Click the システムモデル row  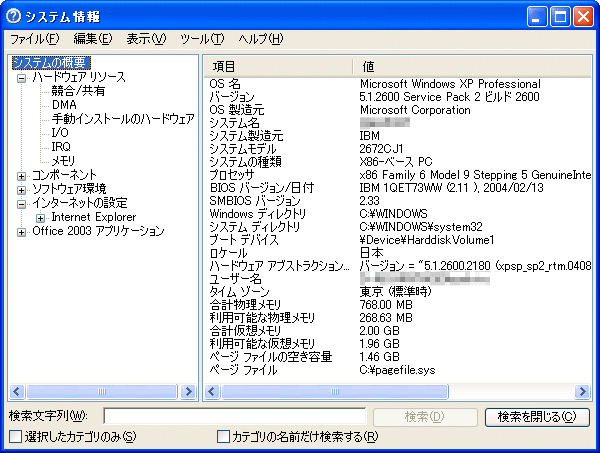pos(398,149)
